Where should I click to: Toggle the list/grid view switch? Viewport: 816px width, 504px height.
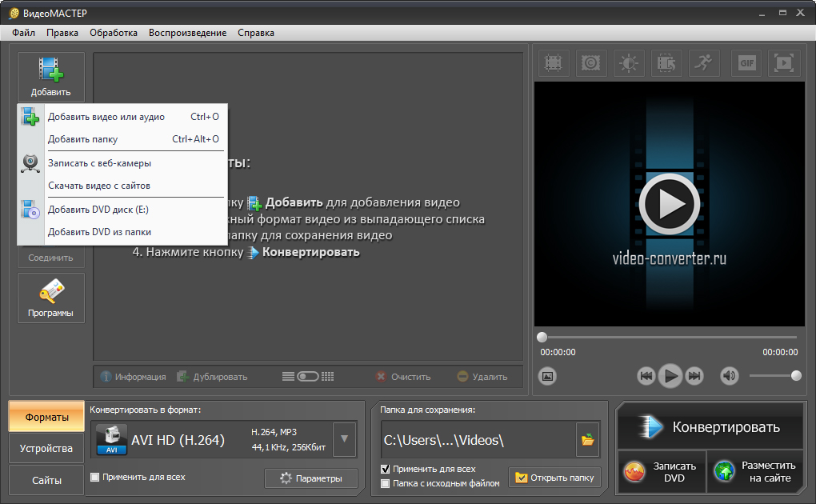click(307, 377)
